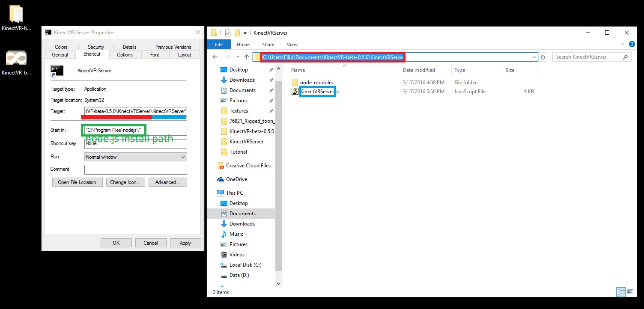
Task: Switch to large thumbnails view icon
Action: [x=630, y=292]
